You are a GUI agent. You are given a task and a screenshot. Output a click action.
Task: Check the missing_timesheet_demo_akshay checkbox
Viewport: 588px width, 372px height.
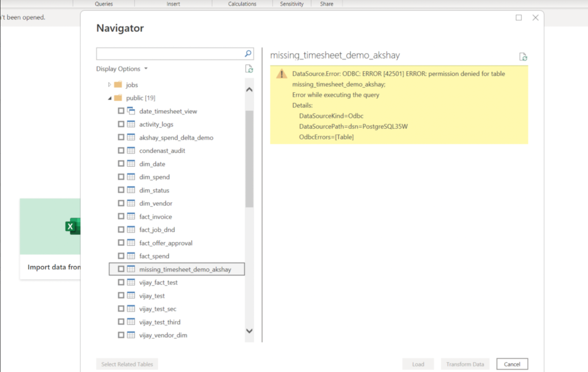(x=121, y=269)
